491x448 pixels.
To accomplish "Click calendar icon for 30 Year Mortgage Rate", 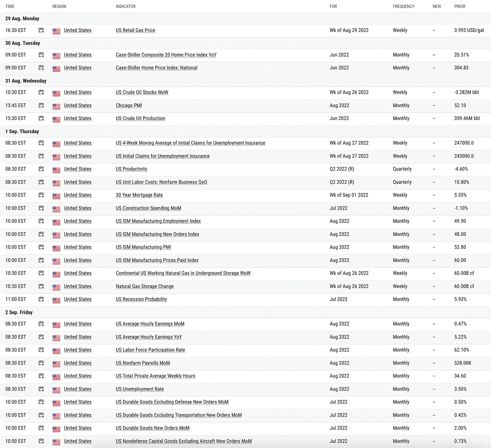I will (41, 195).
